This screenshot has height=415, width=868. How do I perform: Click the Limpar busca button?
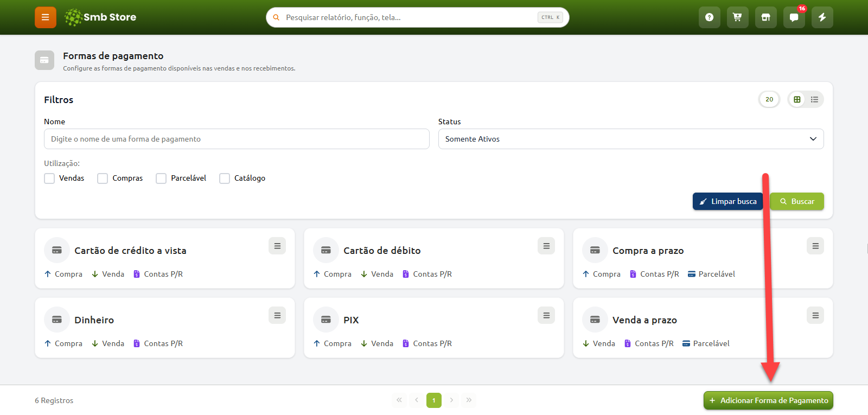coord(728,201)
